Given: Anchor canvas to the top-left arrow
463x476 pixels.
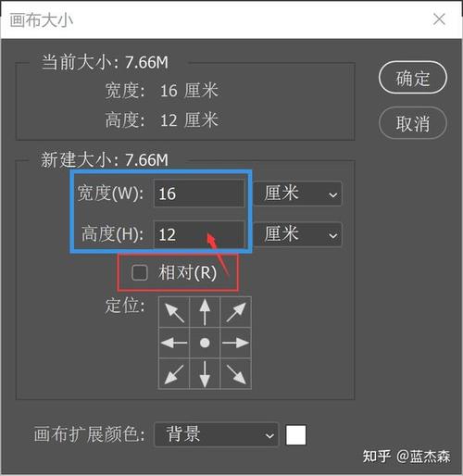Looking at the screenshot, I should click(x=174, y=312).
